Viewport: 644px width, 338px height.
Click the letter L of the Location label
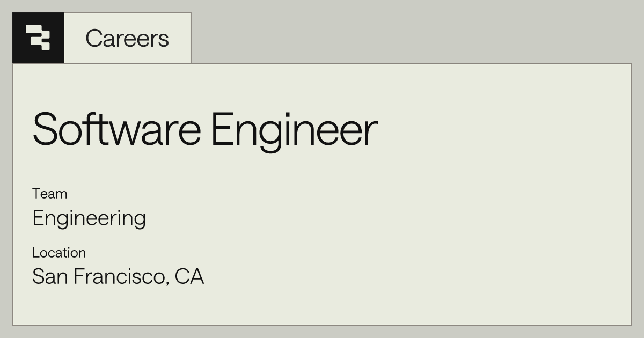(x=35, y=253)
